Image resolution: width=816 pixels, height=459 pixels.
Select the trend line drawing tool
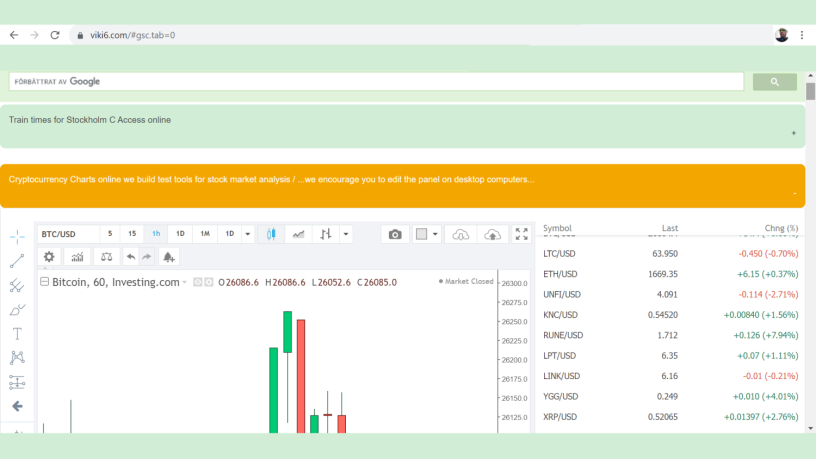click(x=17, y=261)
